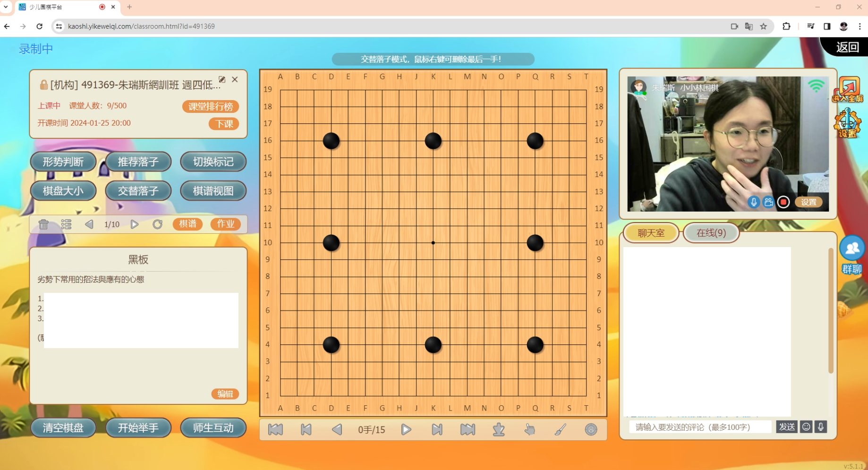
Task: Open a new browser tab
Action: pyautogui.click(x=129, y=7)
